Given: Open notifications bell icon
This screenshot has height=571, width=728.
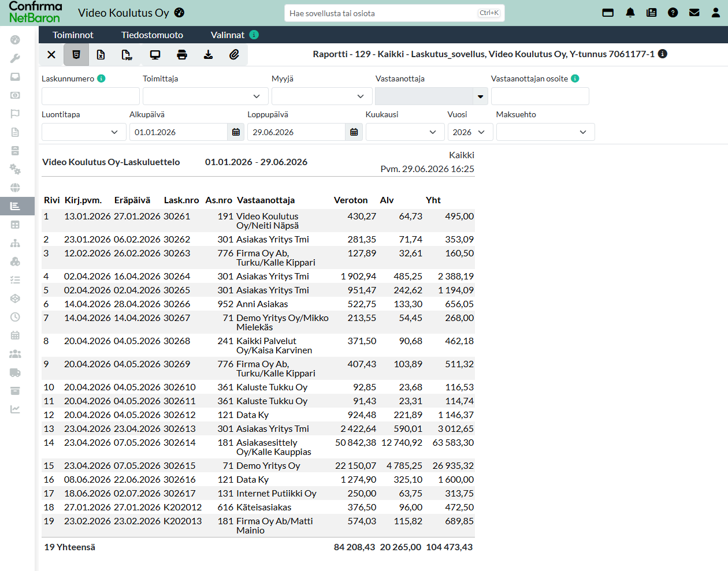Looking at the screenshot, I should pos(630,13).
